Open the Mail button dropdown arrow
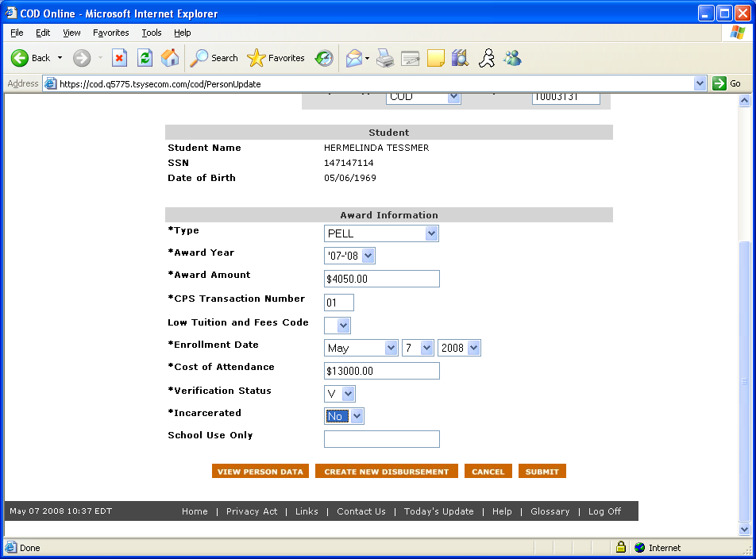 coord(368,58)
